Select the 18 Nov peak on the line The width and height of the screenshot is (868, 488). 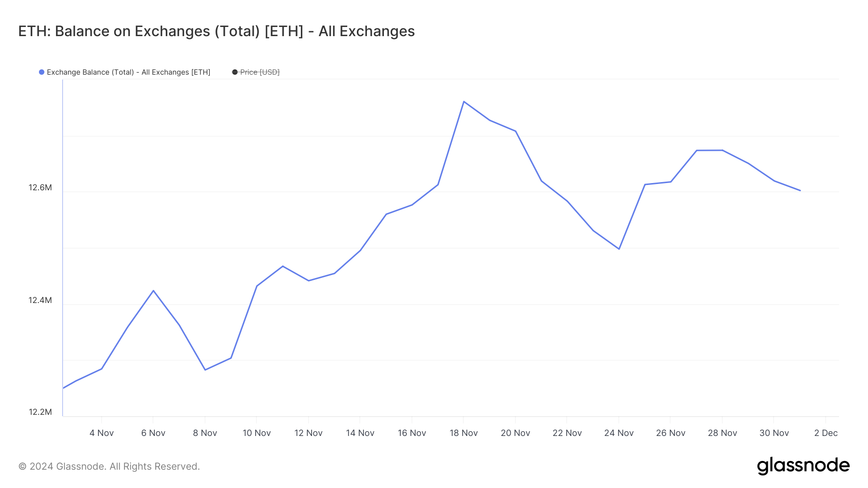[x=463, y=102]
